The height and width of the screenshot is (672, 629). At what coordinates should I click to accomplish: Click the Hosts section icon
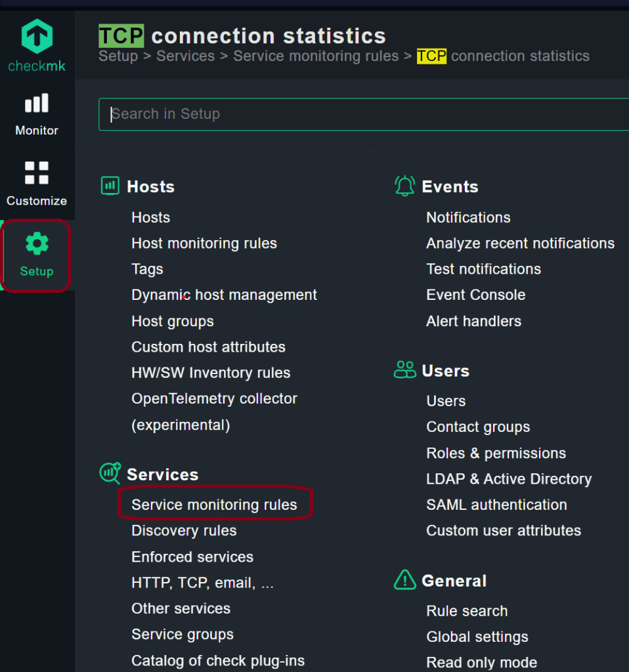tap(110, 186)
